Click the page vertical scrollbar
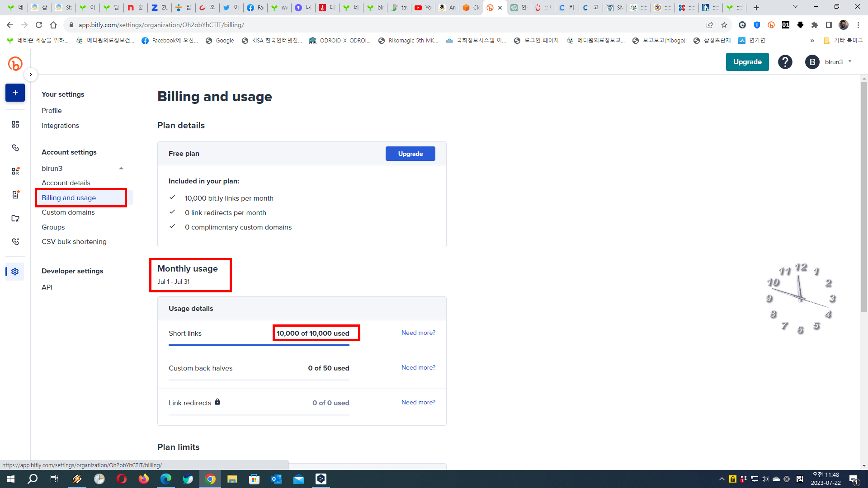Screen dimensions: 868x488 point(864,197)
